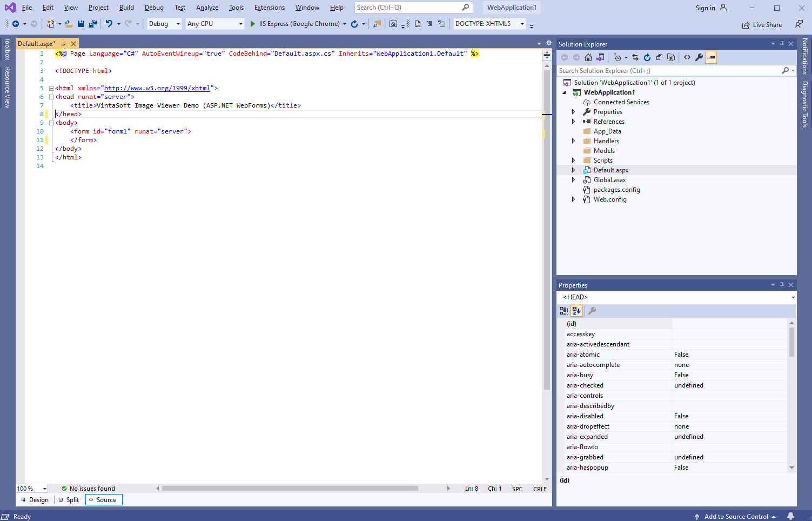Click the Undo arrow icon
The height and width of the screenshot is (521, 812).
click(109, 24)
